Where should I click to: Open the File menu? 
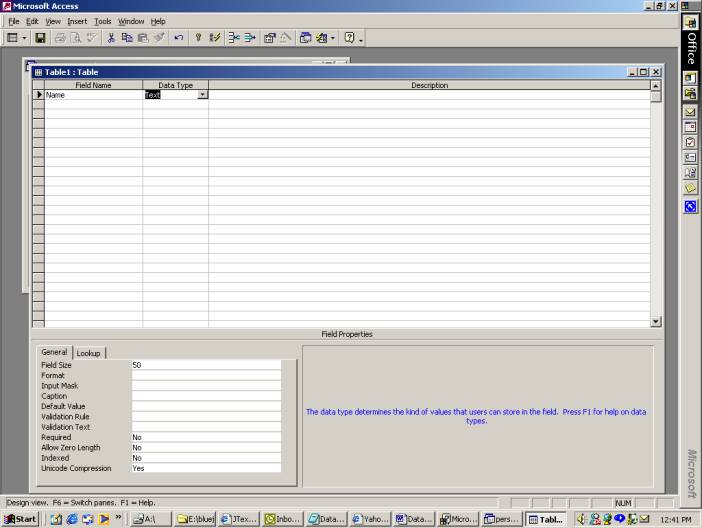13,21
